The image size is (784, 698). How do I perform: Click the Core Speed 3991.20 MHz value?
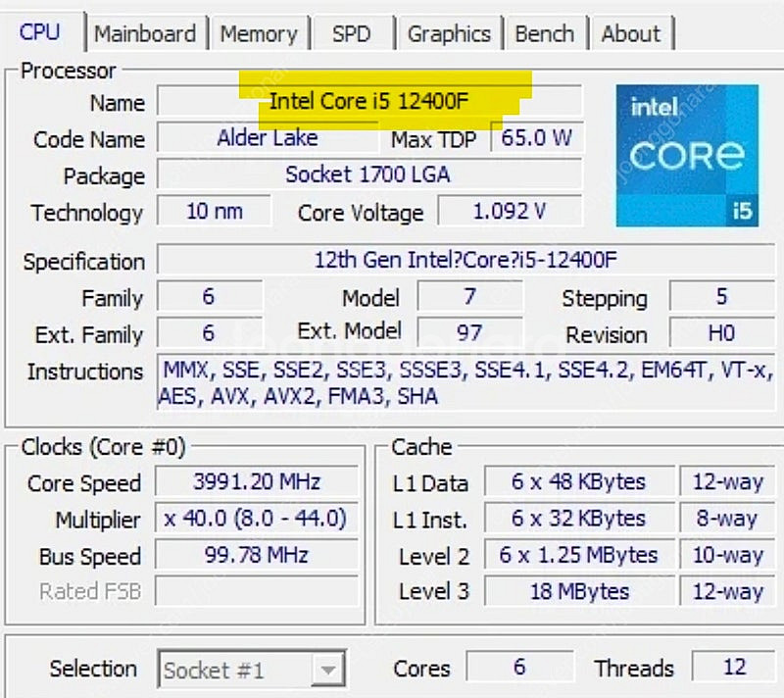257,481
